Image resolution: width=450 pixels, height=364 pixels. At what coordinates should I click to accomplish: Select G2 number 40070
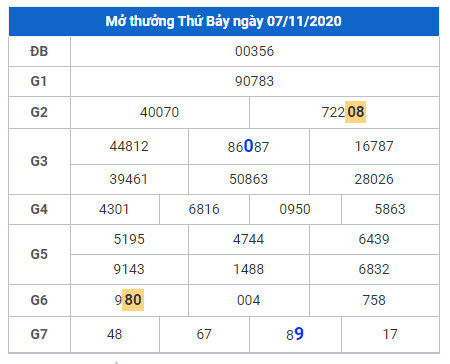click(159, 112)
